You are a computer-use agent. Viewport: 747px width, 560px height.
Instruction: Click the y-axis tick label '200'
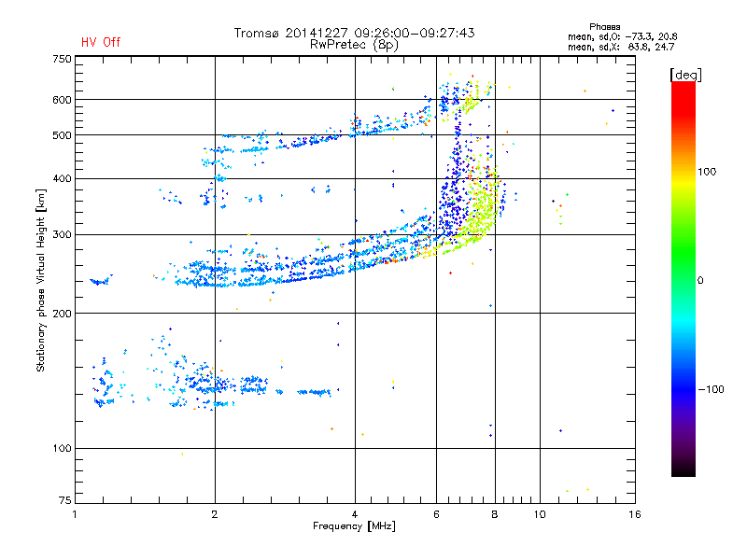[x=62, y=314]
